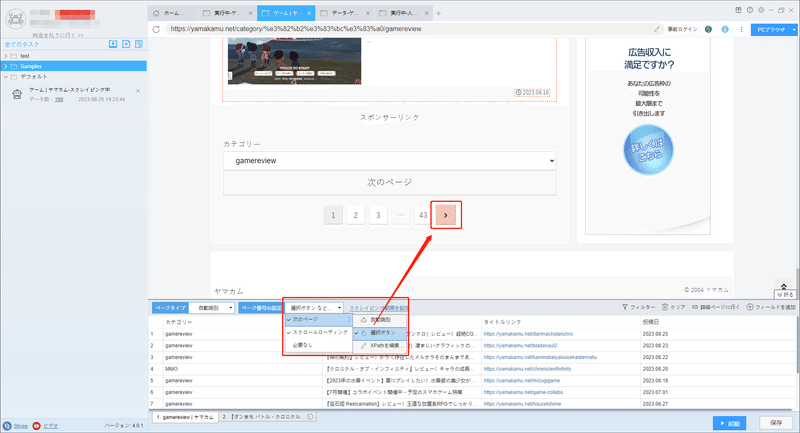Choose 選択ボタン in the submenu
800x433 pixels.
pos(380,333)
